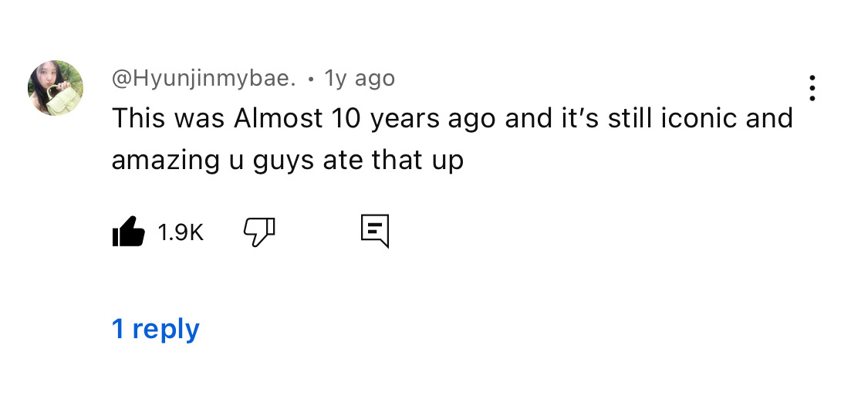The height and width of the screenshot is (410, 868).
Task: Click the reply speech-bubble icon
Action: (375, 231)
